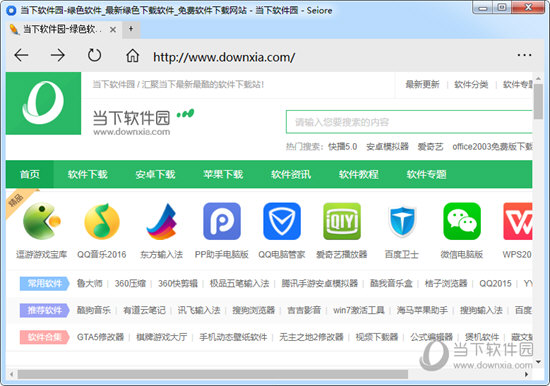Open the 腾讯手游安卓模拟器 link

pos(320,283)
